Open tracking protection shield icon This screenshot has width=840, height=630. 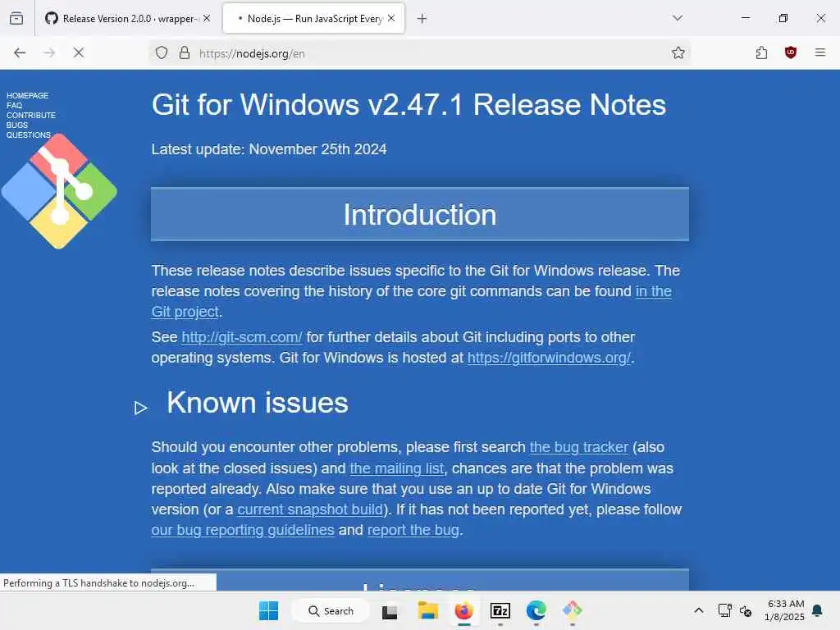pos(162,52)
